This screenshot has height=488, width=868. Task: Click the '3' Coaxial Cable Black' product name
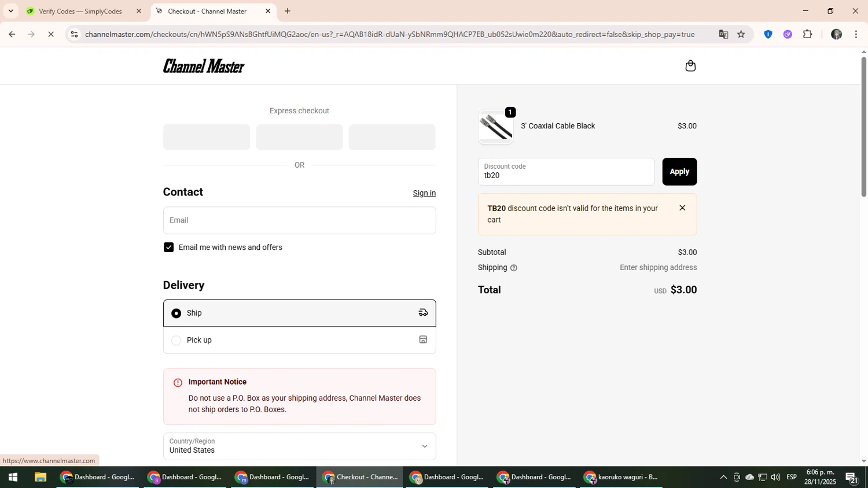point(558,126)
